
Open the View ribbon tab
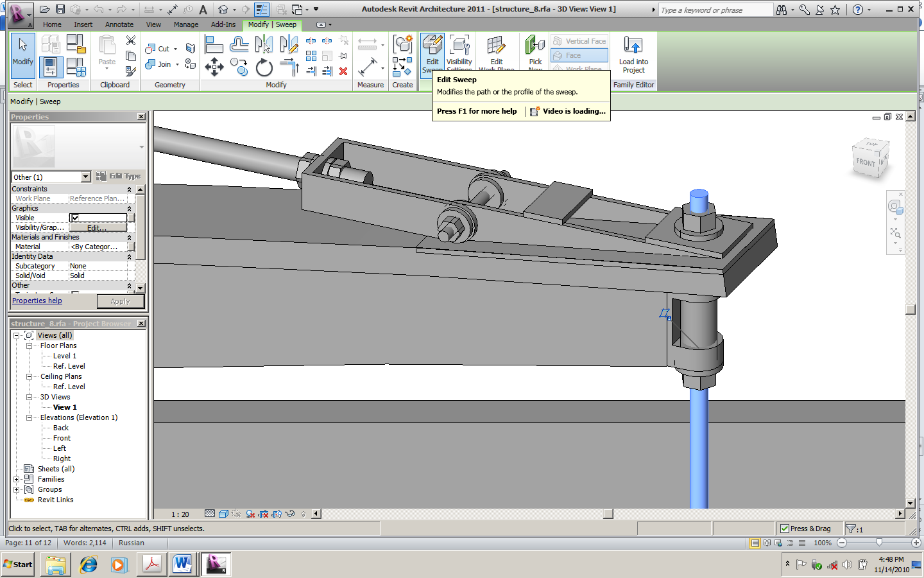pos(153,24)
